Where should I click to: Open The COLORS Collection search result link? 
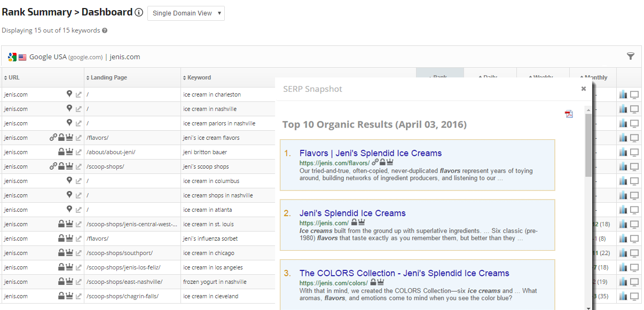pos(404,273)
